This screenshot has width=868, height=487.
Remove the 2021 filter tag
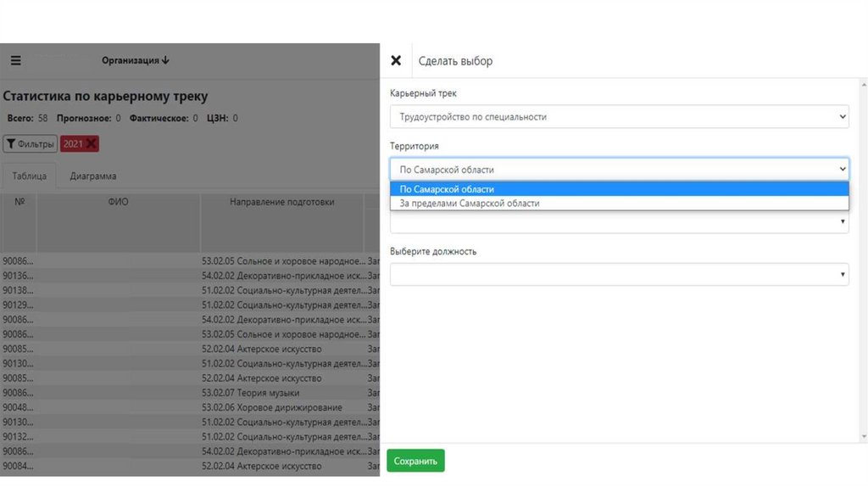91,143
